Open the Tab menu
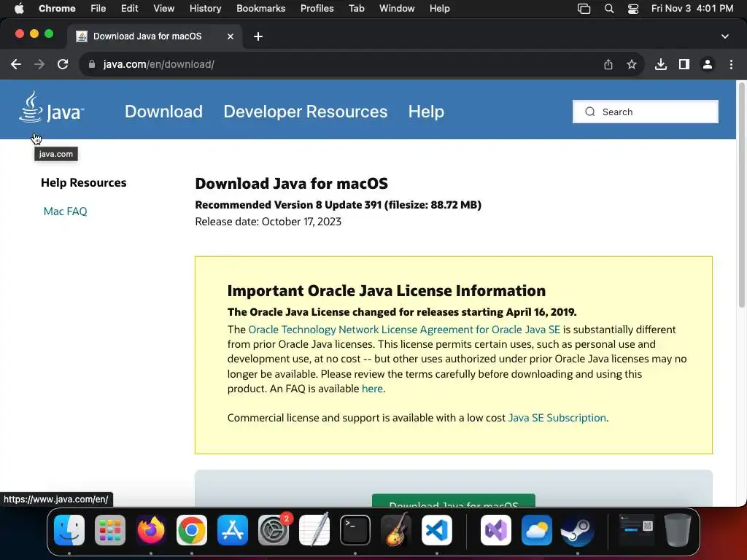Screen dimensions: 747x560 (x=356, y=8)
